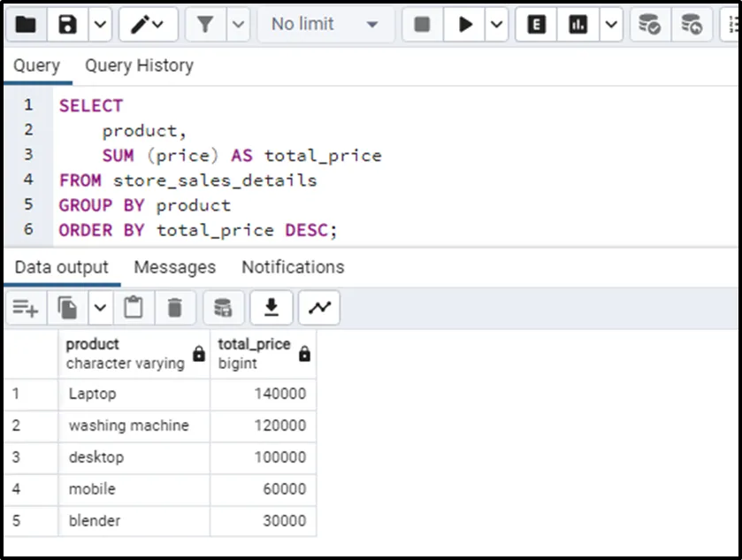The width and height of the screenshot is (742, 560).
Task: Click the Filter rows funnel icon
Action: [206, 24]
